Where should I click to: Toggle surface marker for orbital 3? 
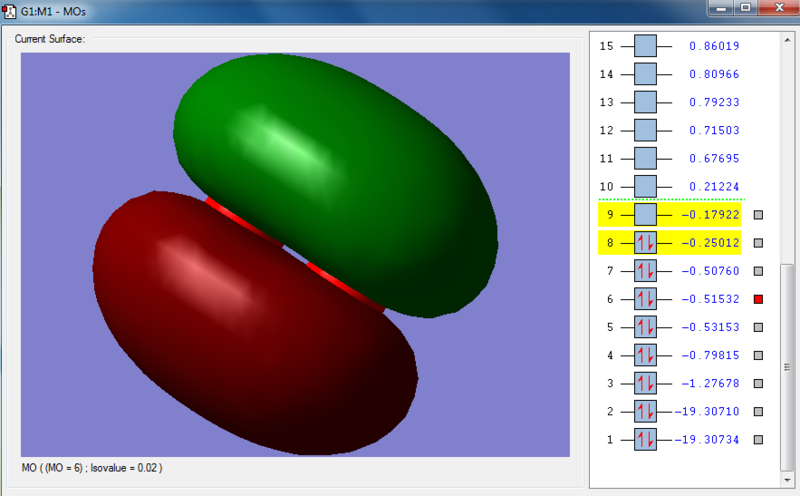[x=758, y=383]
